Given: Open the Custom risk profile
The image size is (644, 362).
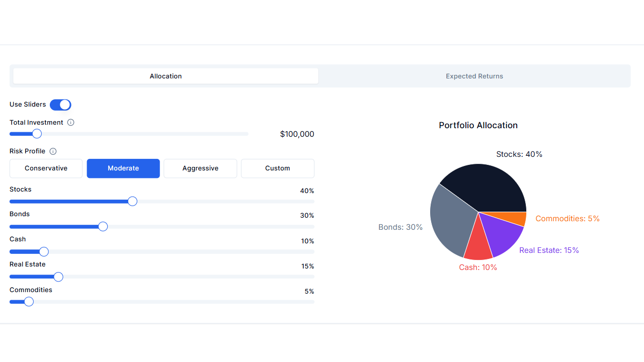Looking at the screenshot, I should coord(277,168).
